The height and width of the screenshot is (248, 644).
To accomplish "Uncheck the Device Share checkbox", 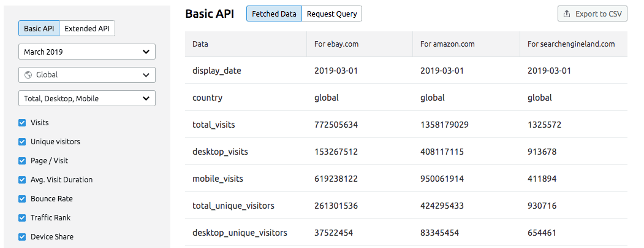I will [22, 237].
